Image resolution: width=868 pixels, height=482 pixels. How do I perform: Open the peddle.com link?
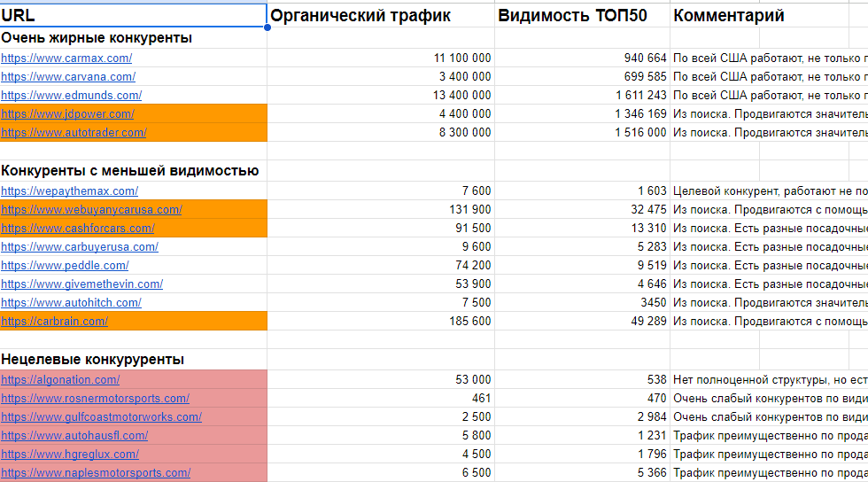coord(65,266)
